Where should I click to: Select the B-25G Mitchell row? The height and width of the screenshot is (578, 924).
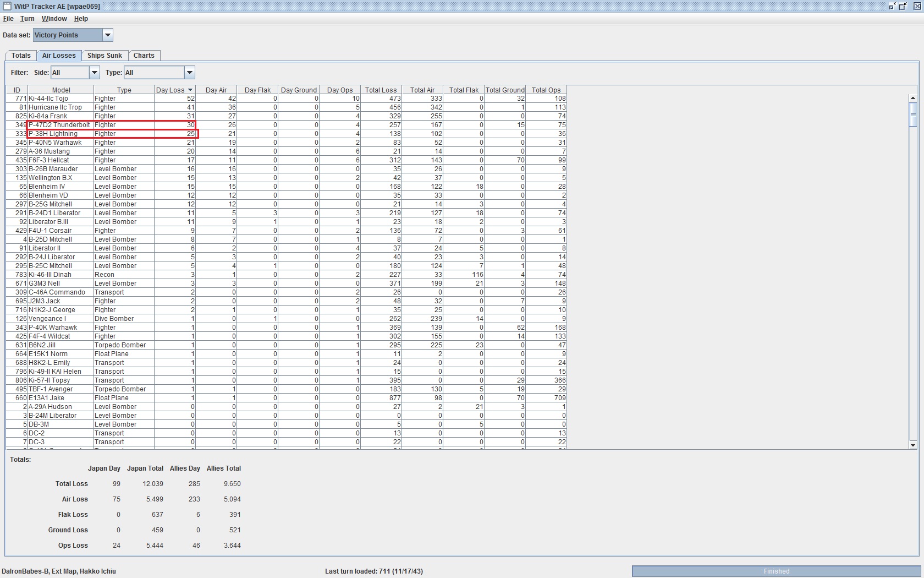click(x=286, y=204)
